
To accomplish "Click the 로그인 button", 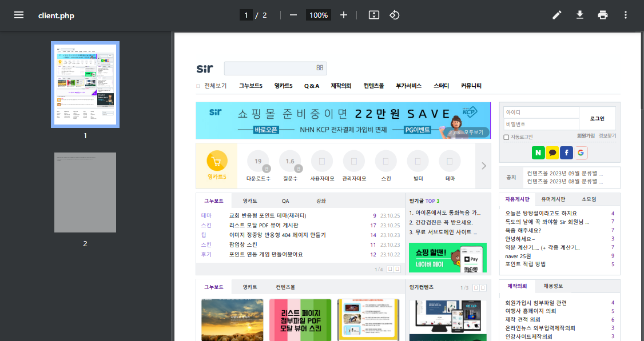I will click(597, 118).
